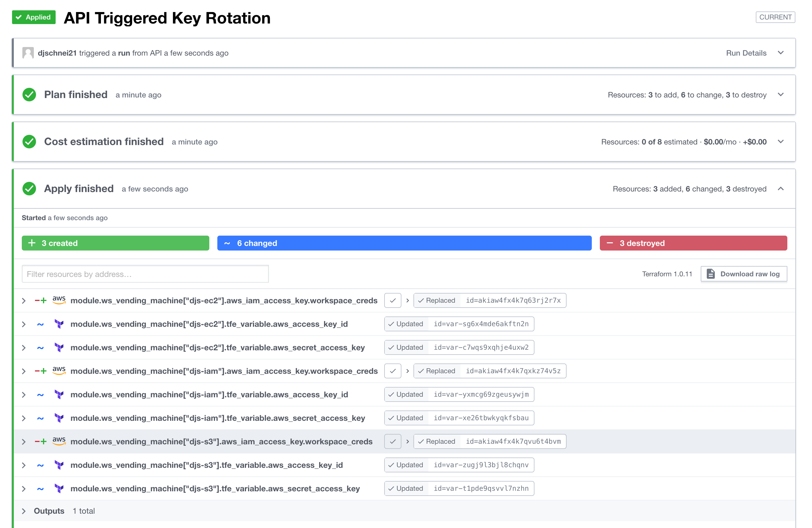Click the djschnei21 user avatar icon
This screenshot has height=528, width=812.
[28, 53]
